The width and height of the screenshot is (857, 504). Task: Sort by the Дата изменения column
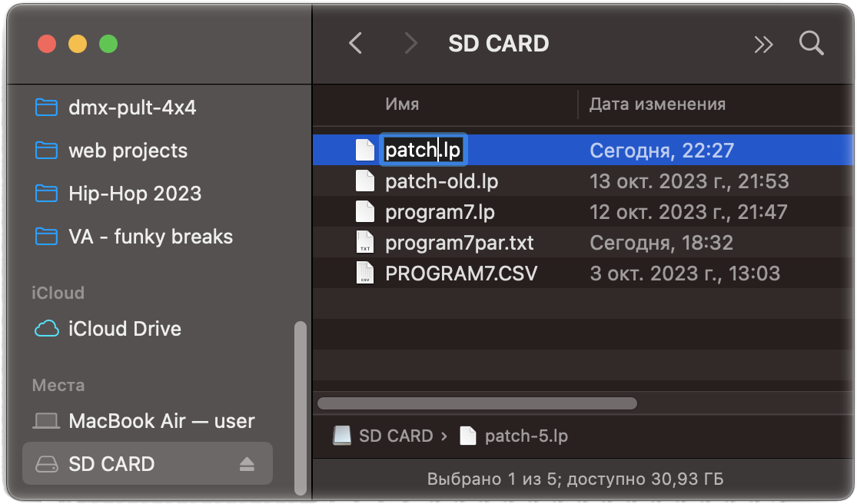[x=657, y=104]
